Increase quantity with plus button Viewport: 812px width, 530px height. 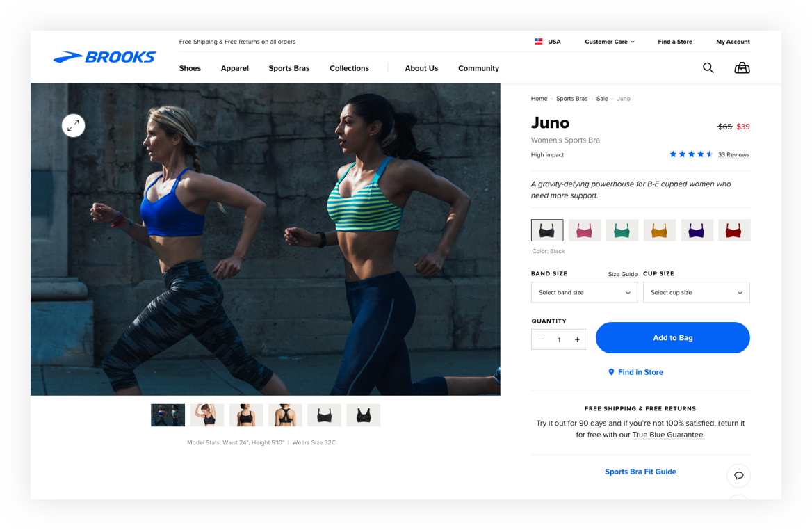tap(577, 339)
